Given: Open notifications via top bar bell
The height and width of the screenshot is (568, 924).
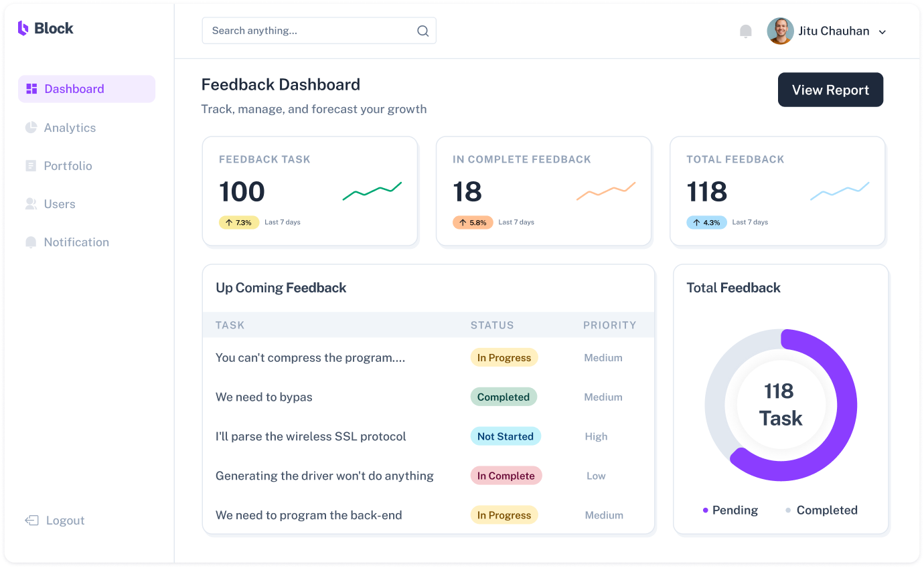Looking at the screenshot, I should [x=745, y=31].
